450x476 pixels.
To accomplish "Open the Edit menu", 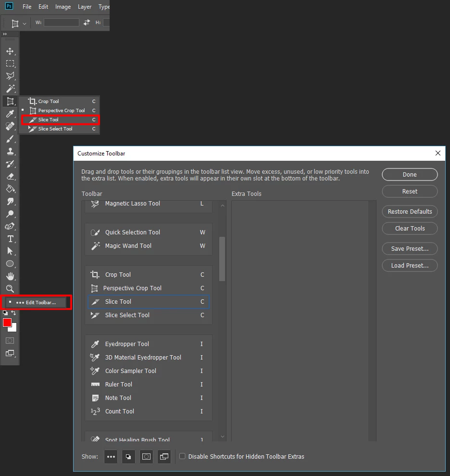I will [x=43, y=6].
